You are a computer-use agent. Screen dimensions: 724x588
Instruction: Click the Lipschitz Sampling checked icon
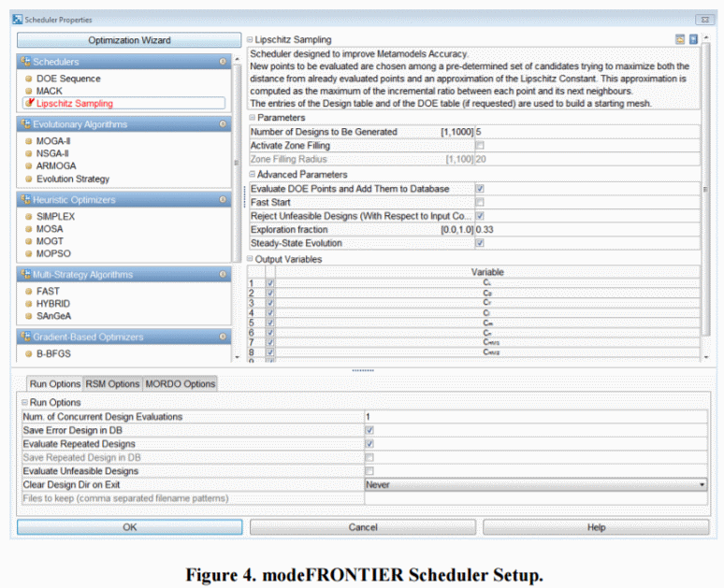[30, 103]
